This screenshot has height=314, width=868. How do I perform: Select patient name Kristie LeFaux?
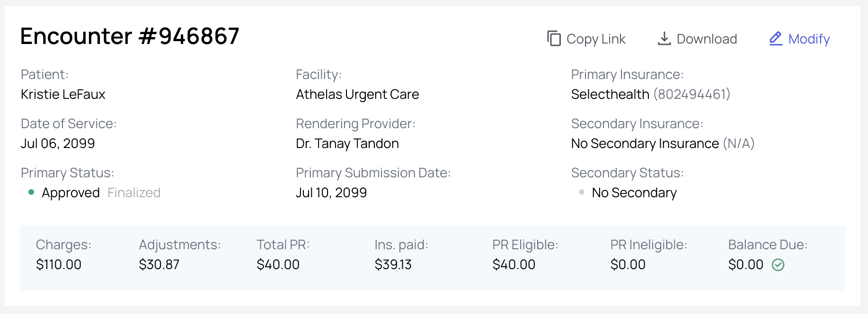[63, 94]
